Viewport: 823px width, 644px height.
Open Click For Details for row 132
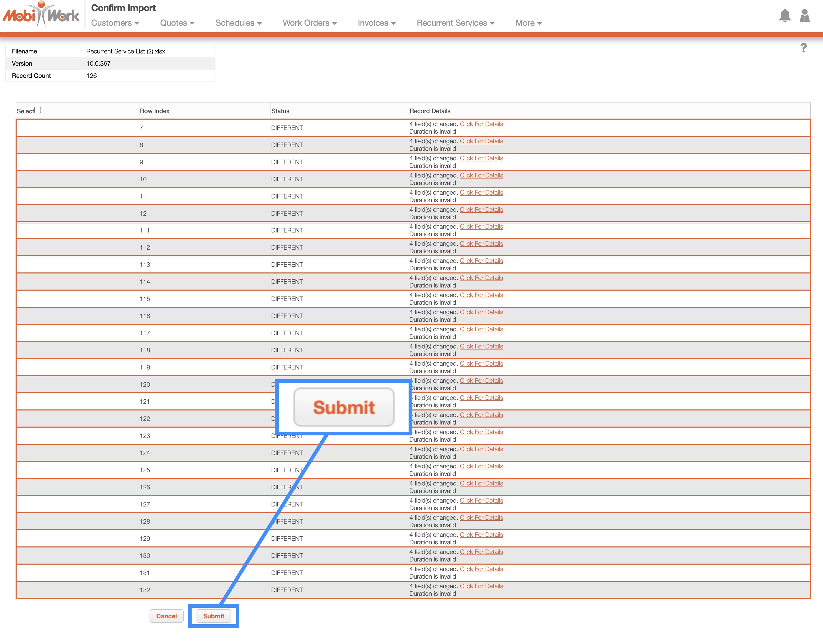click(481, 586)
